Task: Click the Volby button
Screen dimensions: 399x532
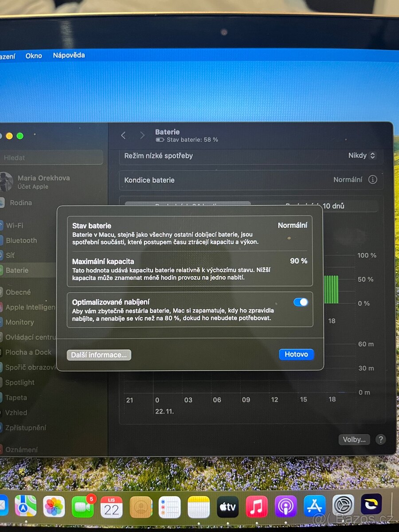Action: [354, 439]
